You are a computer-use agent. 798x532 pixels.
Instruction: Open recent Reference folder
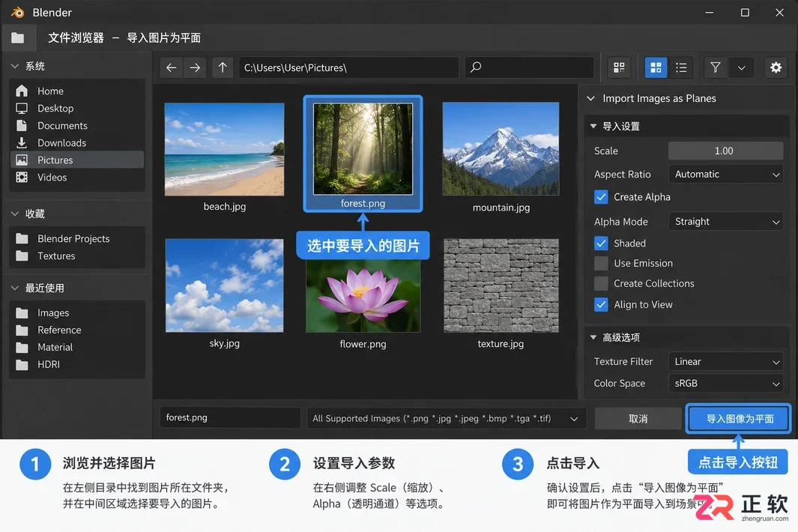77,330
